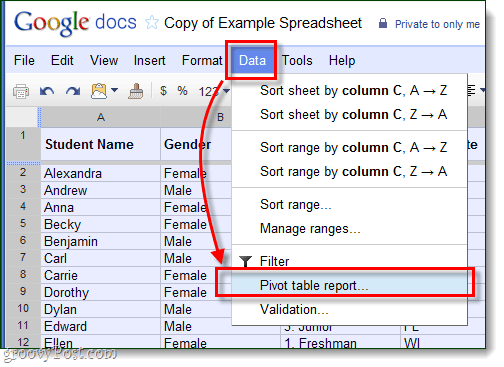Click the Gender header cell
This screenshot has height=367, width=504.
point(196,144)
